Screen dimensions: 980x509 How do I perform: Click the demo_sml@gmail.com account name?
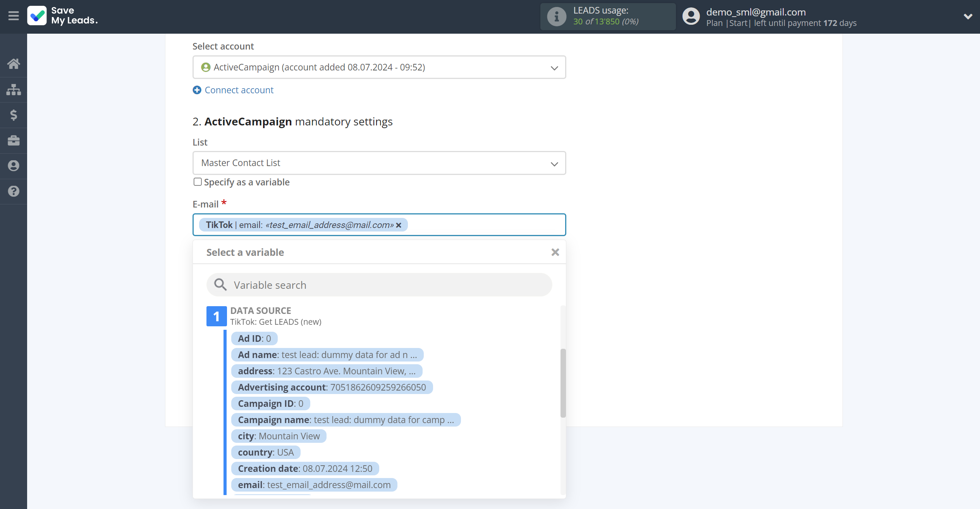click(756, 12)
